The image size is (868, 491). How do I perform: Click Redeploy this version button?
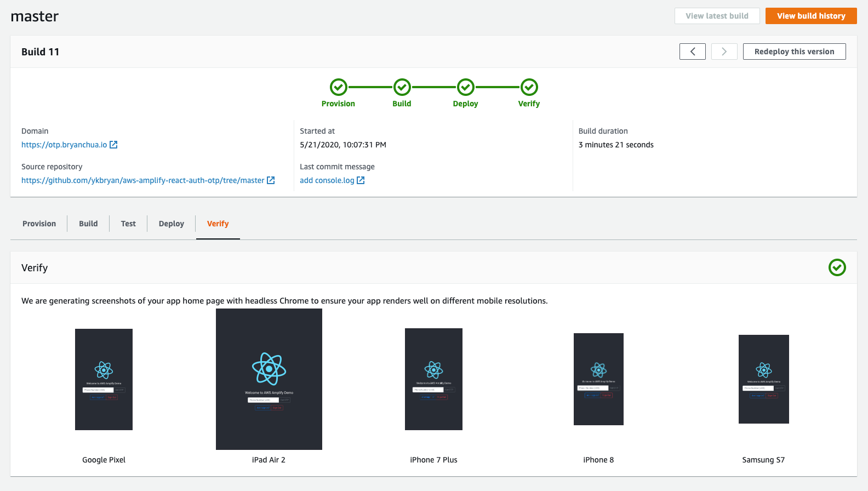tap(794, 52)
